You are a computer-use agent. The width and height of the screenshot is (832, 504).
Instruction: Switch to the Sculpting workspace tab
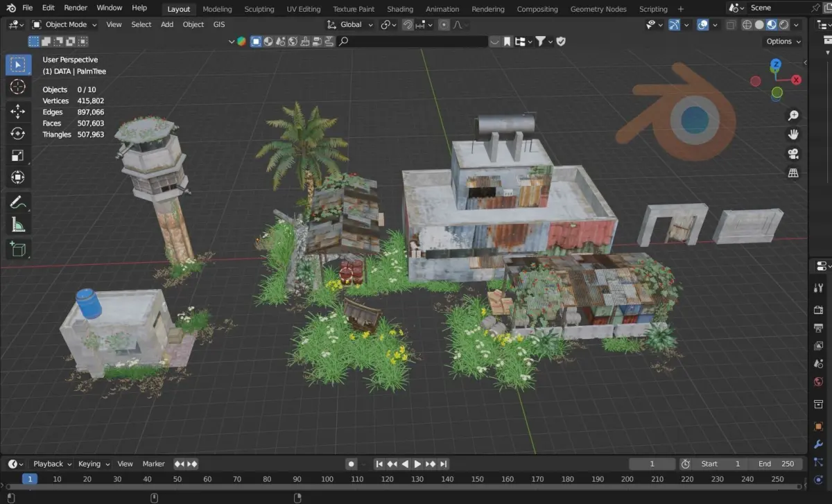click(x=259, y=9)
